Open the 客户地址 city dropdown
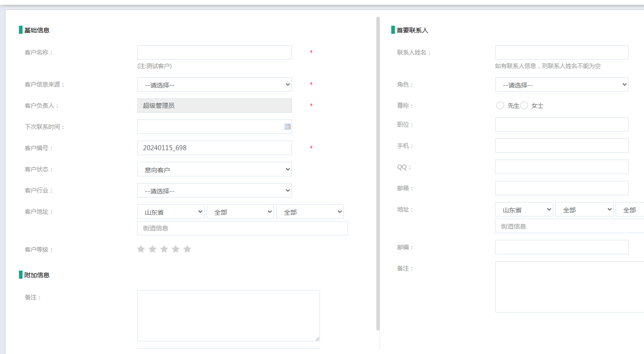Screen dimensions: 644x354 [240, 211]
